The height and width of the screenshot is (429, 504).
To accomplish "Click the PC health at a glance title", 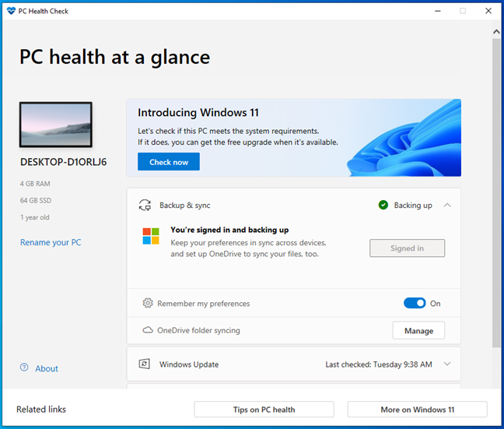I will (115, 58).
